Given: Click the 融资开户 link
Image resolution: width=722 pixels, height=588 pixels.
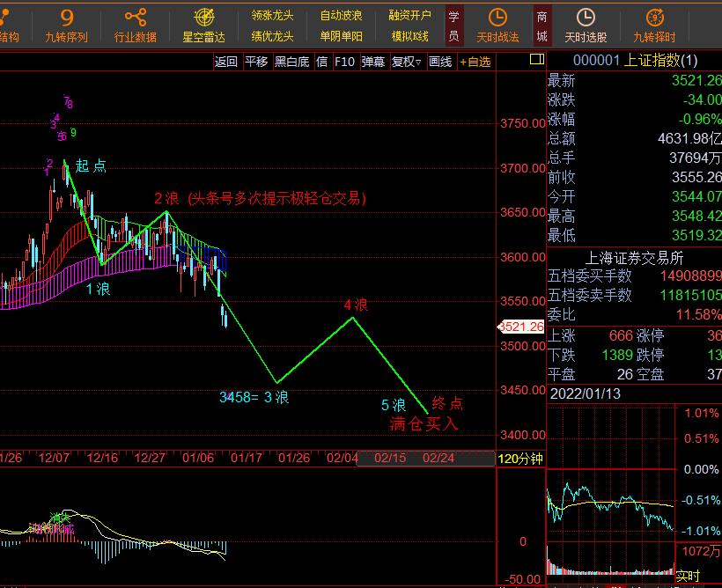Looking at the screenshot, I should click(409, 15).
